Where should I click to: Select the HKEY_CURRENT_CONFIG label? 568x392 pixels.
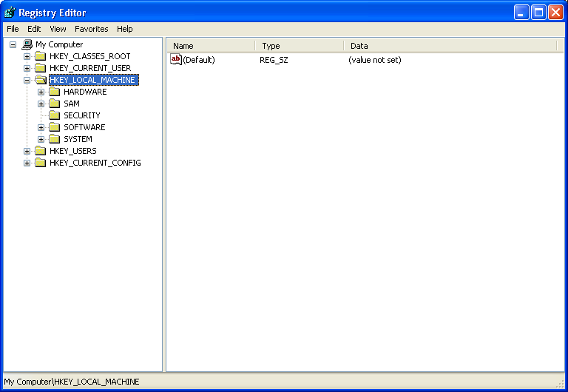95,163
